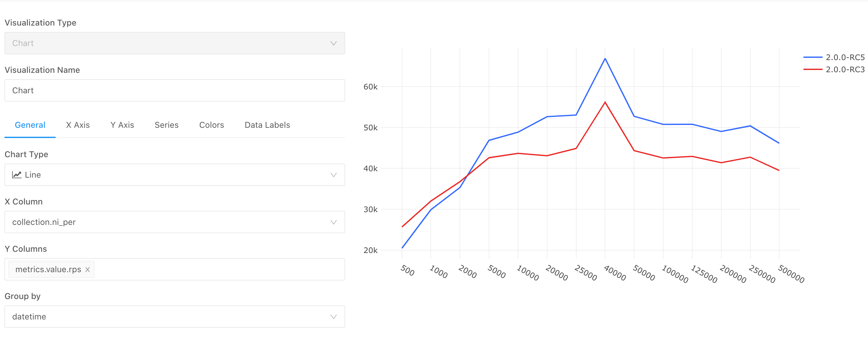868x338 pixels.
Task: Toggle the 2.0.0-RC5 legend series
Action: [845, 57]
